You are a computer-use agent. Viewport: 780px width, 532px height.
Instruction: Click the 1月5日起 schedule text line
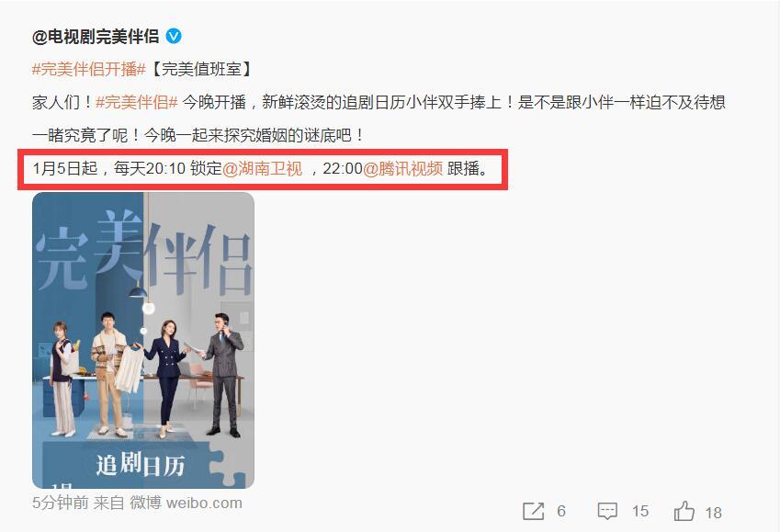[x=262, y=169]
